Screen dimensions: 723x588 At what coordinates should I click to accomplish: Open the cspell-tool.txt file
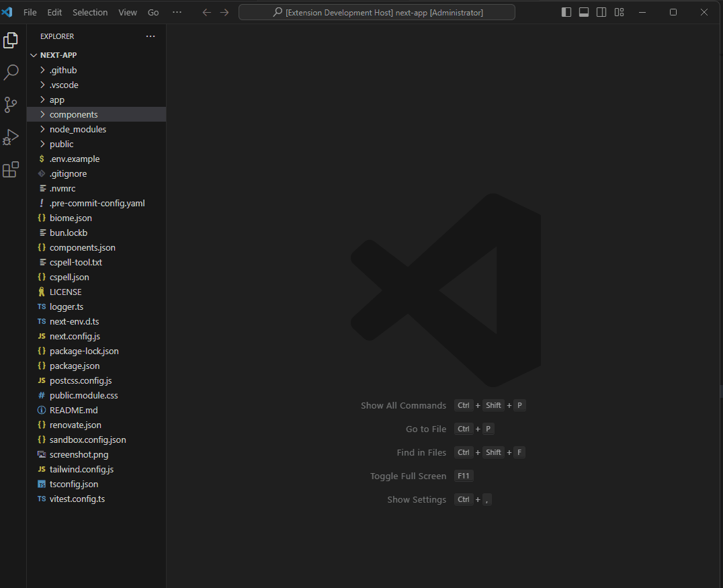(x=96, y=262)
